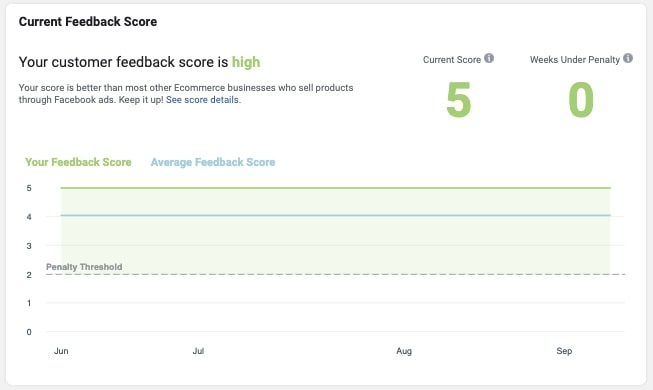Click the Sep label on the chart axis
The image size is (653, 390).
(564, 351)
